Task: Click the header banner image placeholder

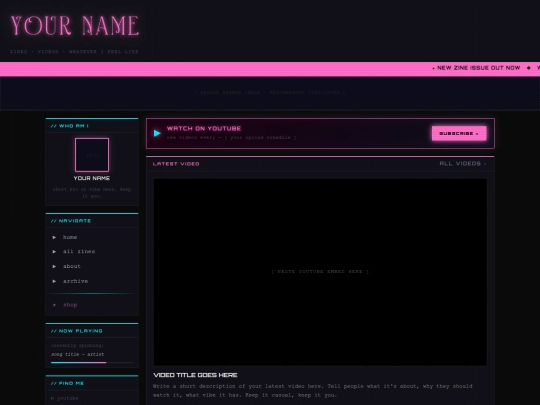Action: click(270, 93)
